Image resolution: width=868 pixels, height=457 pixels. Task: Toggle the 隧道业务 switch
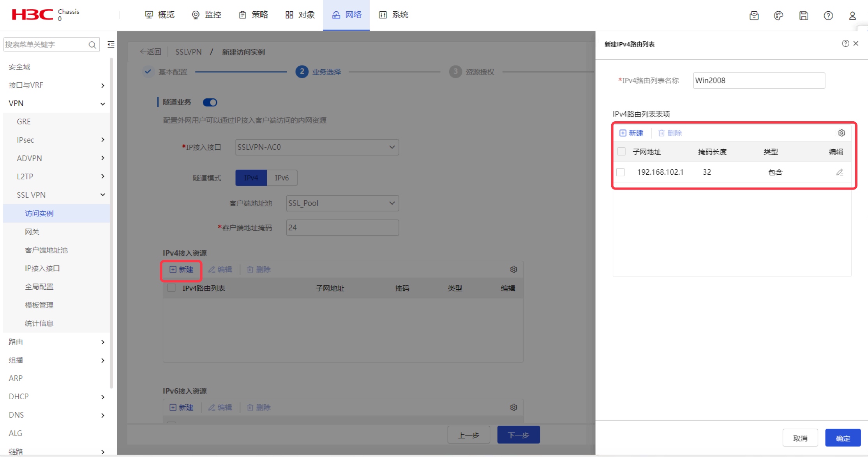pos(210,102)
